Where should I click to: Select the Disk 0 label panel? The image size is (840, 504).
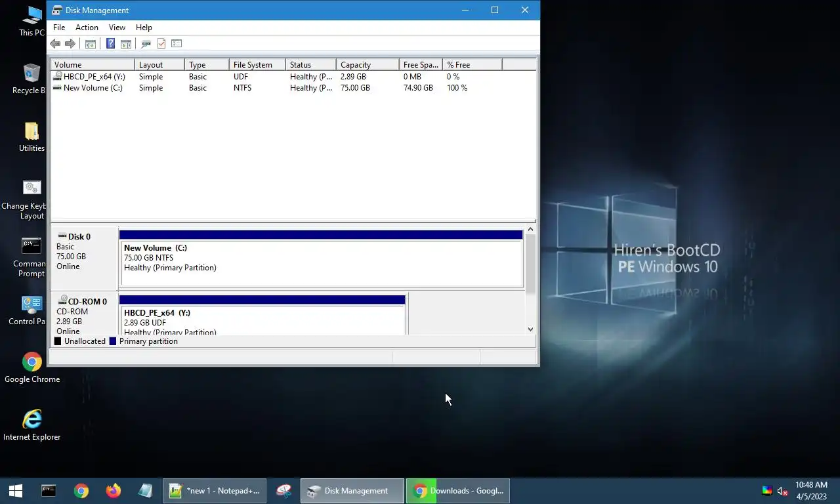tap(85, 258)
